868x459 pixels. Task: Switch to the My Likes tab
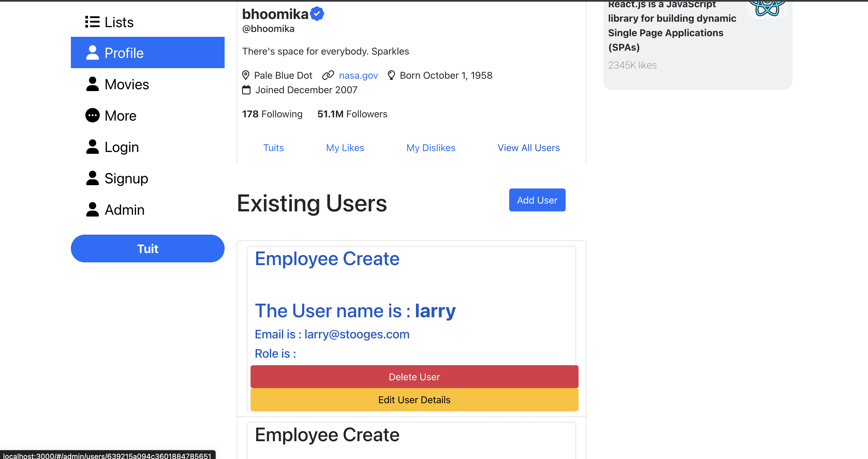pos(345,147)
